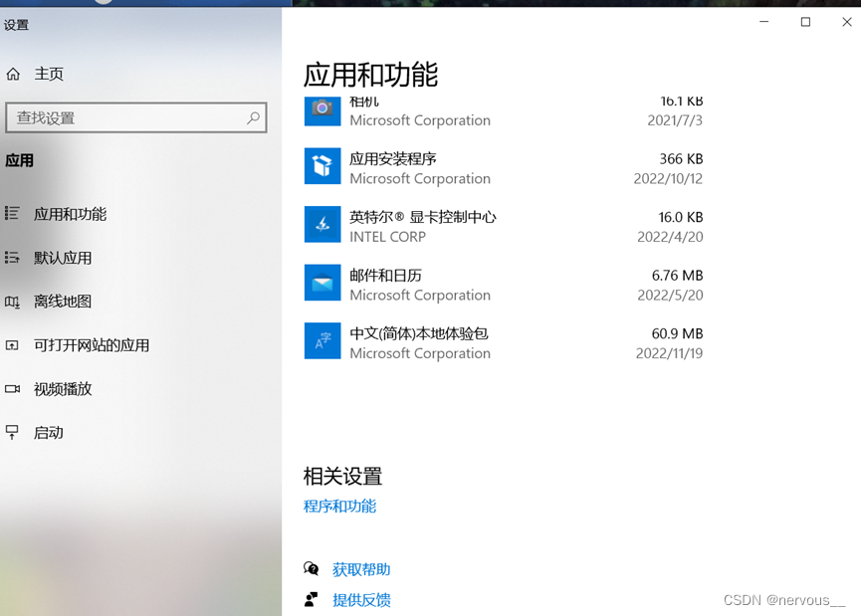The height and width of the screenshot is (616, 861).
Task: Click the 2022/4/20 install date
Action: tap(670, 237)
